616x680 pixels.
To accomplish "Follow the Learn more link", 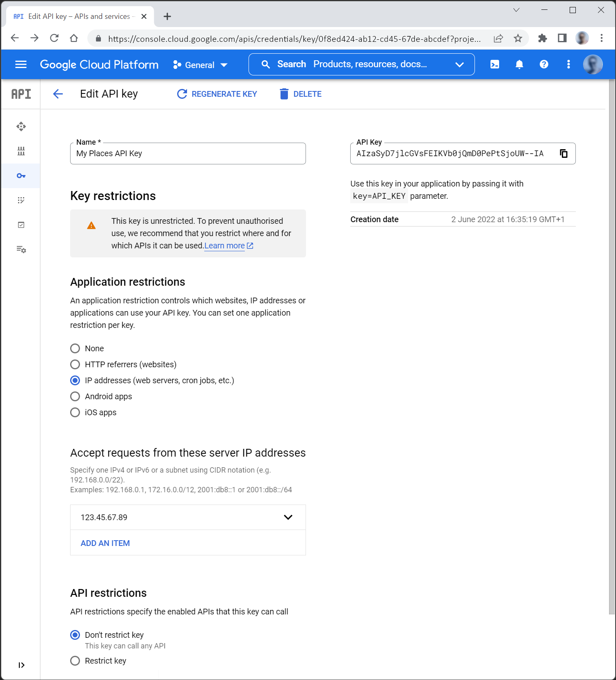I will (225, 246).
